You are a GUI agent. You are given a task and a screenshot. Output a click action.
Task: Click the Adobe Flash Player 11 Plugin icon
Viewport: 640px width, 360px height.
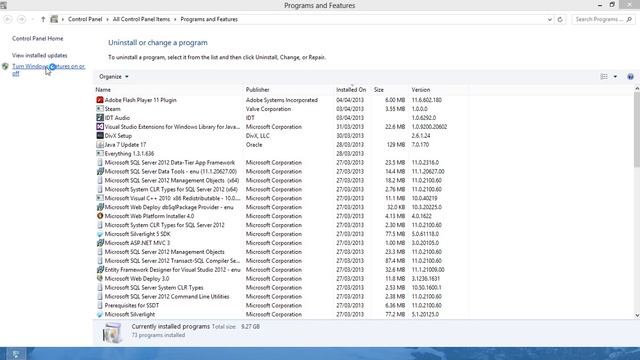pyautogui.click(x=100, y=100)
